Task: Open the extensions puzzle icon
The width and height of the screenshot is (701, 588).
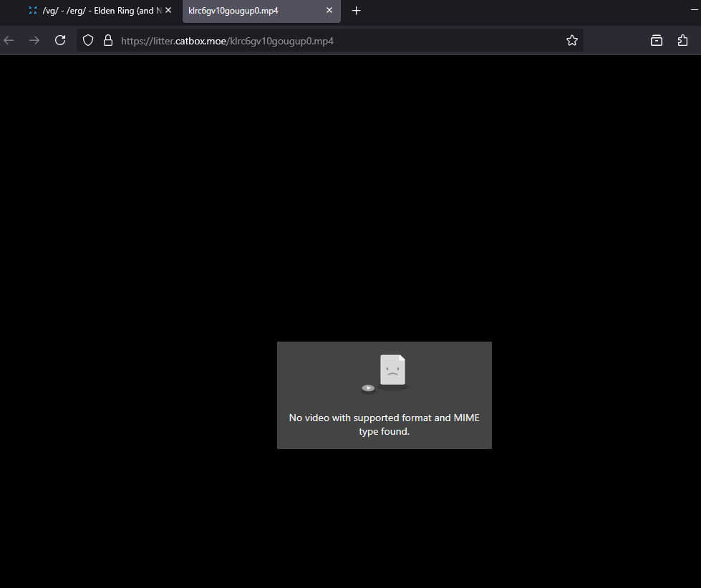Action: pos(682,41)
